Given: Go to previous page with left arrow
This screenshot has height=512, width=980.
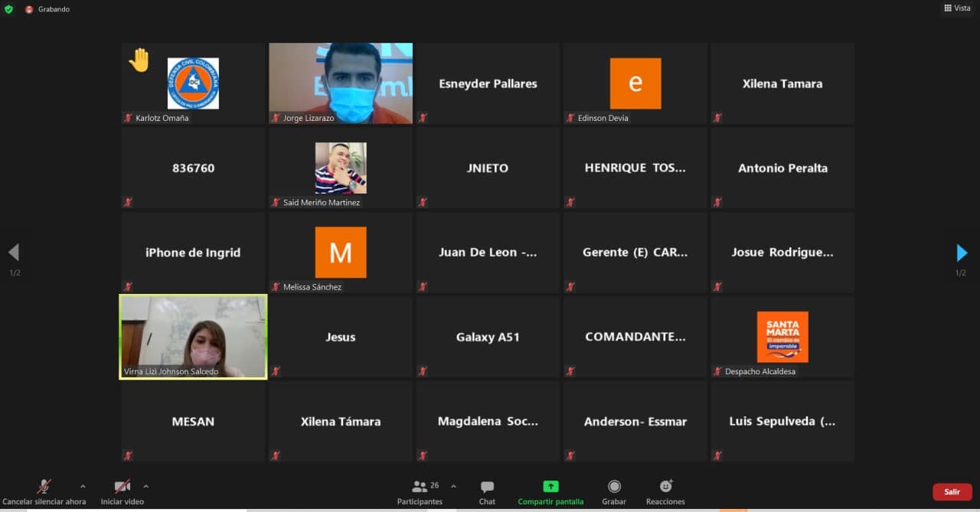Looking at the screenshot, I should pos(14,253).
